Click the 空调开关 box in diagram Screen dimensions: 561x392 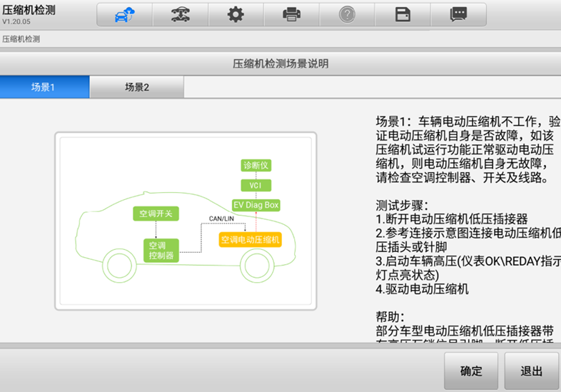(x=156, y=213)
